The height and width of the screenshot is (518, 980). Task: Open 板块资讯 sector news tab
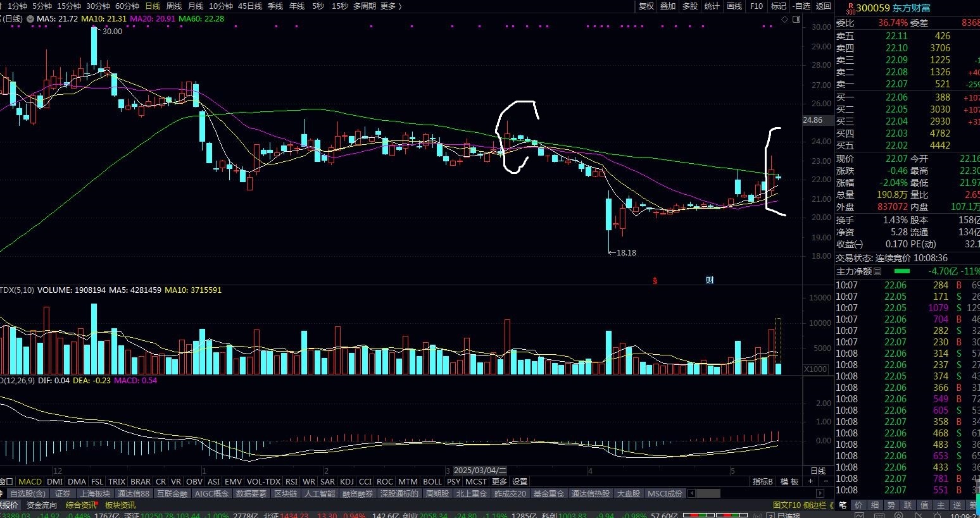(x=120, y=505)
